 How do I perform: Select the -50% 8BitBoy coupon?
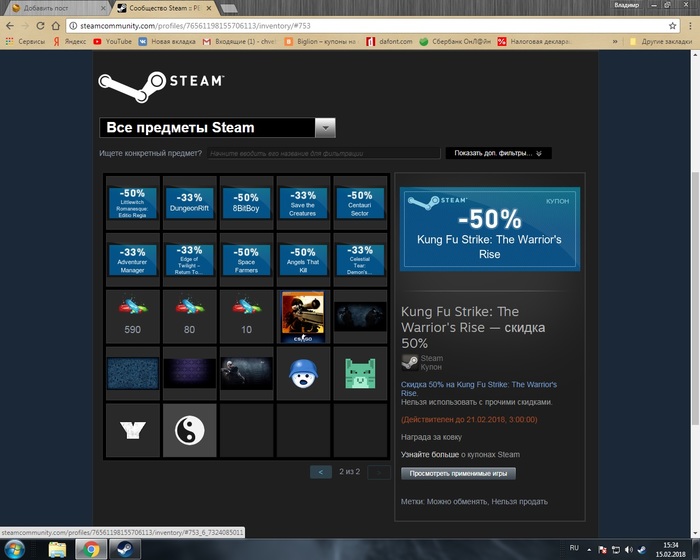pyautogui.click(x=246, y=203)
